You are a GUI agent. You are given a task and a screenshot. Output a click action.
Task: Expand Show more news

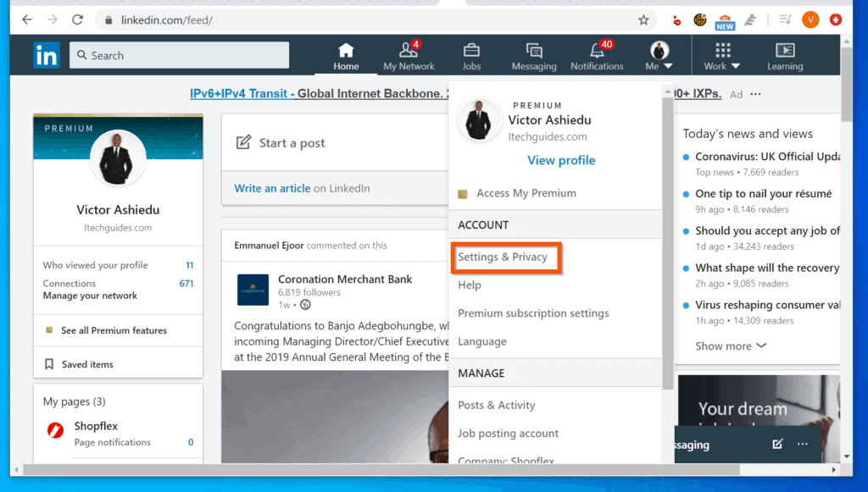pyautogui.click(x=731, y=346)
